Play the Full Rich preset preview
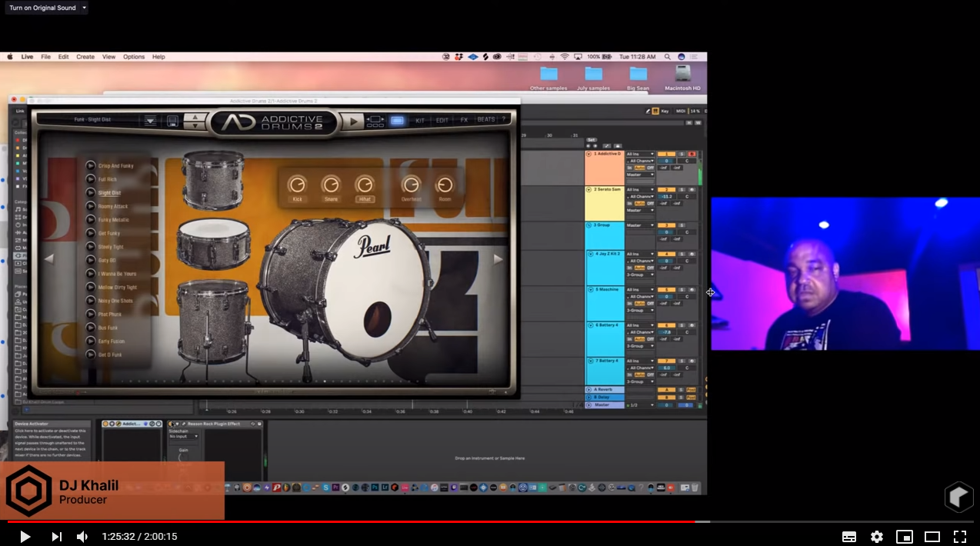Image resolution: width=980 pixels, height=546 pixels. (x=91, y=179)
